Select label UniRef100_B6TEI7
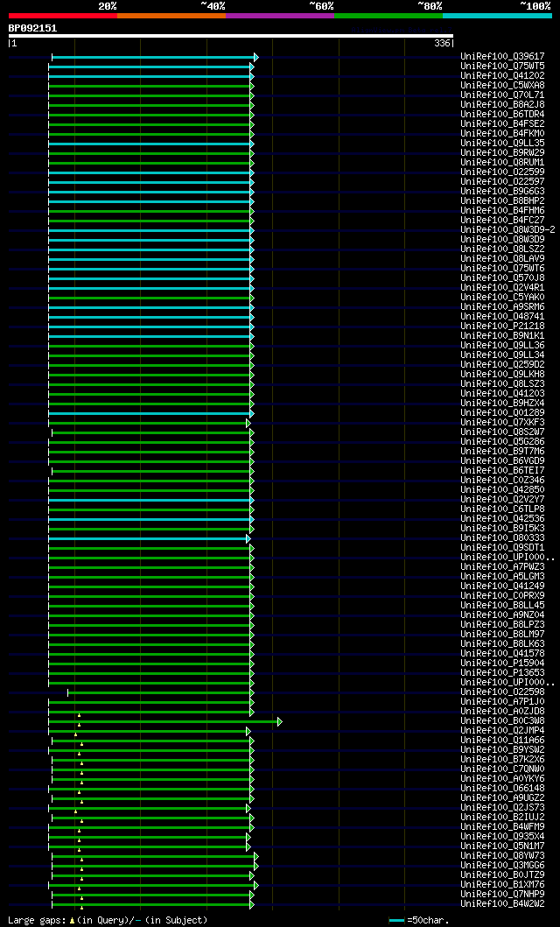560x927 pixels. (502, 471)
